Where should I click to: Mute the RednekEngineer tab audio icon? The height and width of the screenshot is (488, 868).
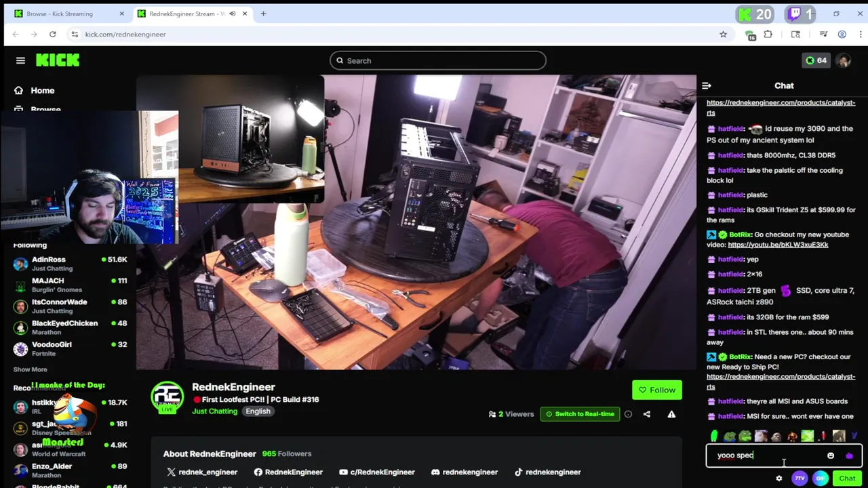pos(233,14)
